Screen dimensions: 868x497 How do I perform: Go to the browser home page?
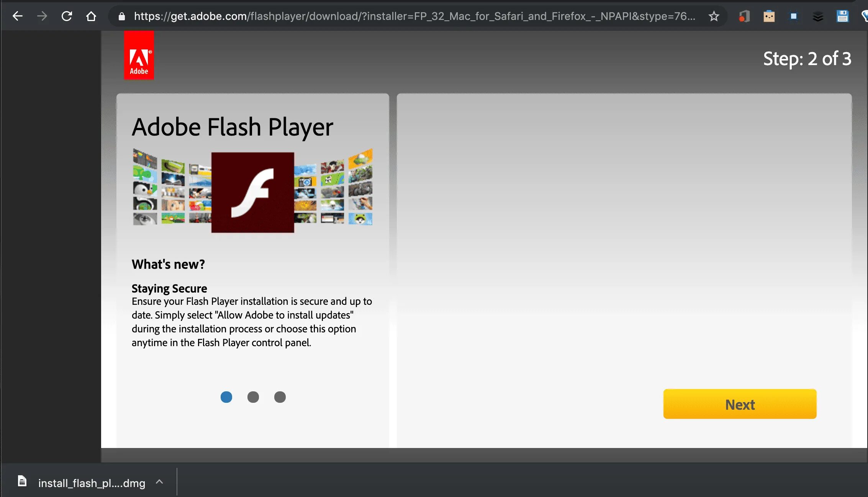(91, 16)
